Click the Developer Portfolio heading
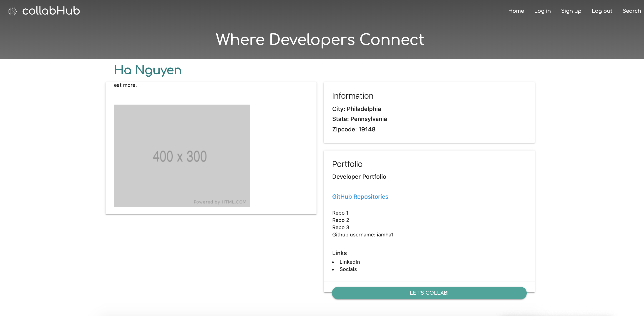644x316 pixels. (359, 176)
